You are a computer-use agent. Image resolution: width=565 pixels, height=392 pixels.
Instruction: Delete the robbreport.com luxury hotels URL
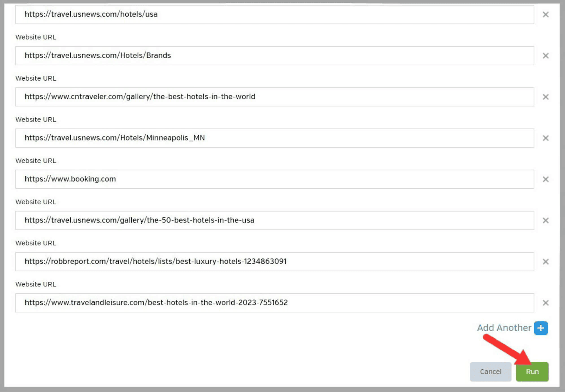coord(545,262)
